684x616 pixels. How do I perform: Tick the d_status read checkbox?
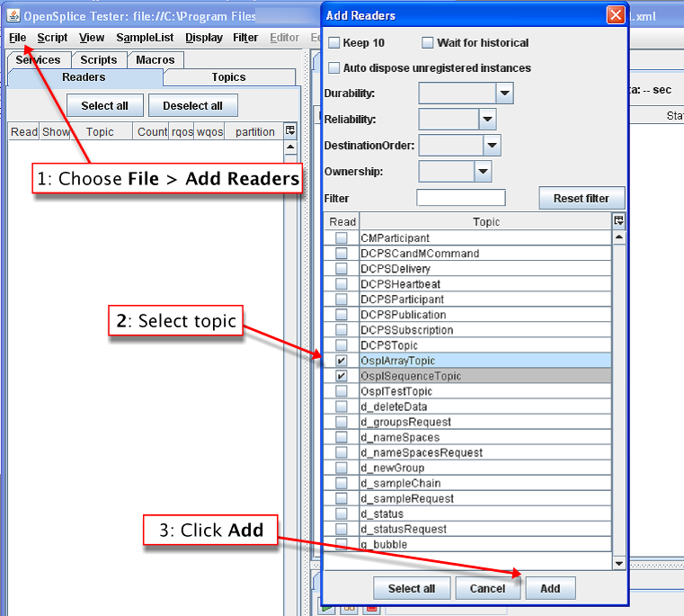tap(342, 513)
